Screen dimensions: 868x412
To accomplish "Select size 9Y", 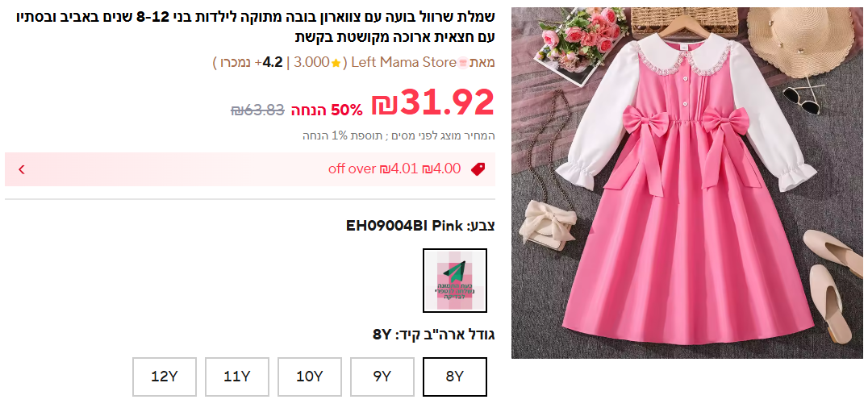I will point(382,377).
